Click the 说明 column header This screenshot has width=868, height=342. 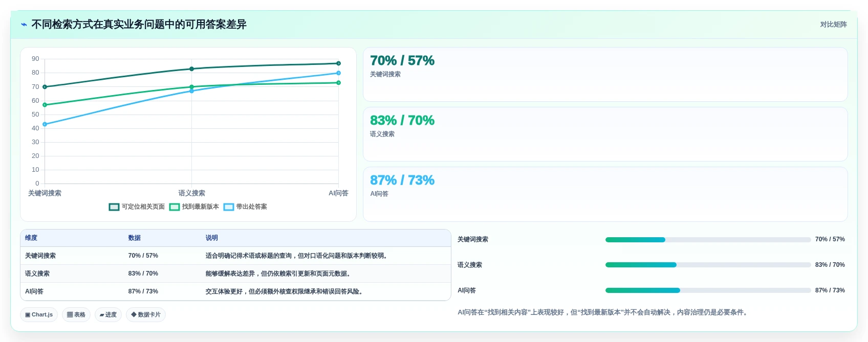(x=212, y=238)
